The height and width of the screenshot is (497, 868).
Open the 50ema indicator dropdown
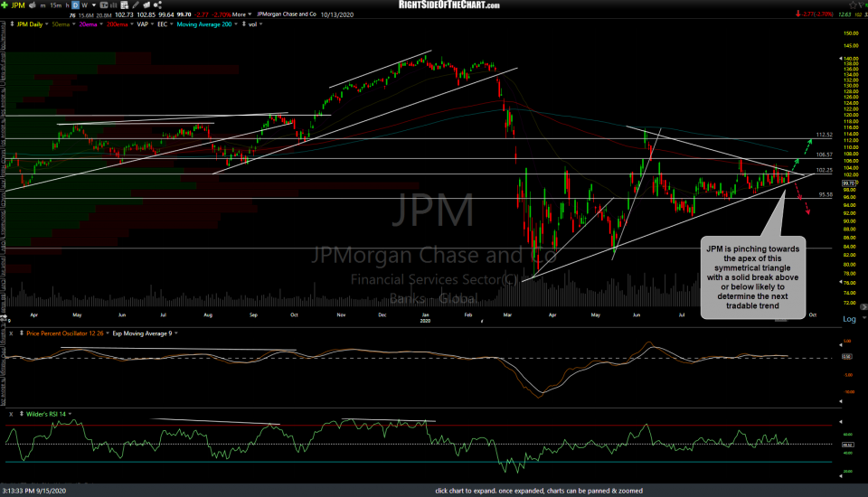point(74,24)
